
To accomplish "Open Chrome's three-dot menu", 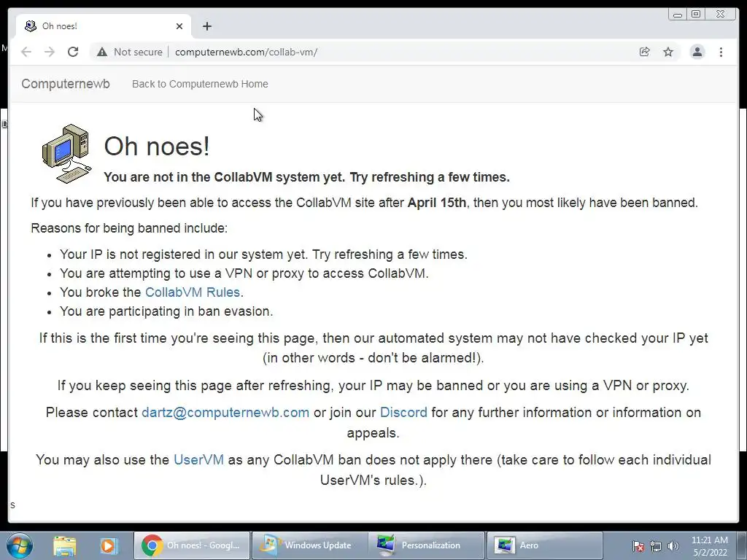I will pyautogui.click(x=721, y=52).
